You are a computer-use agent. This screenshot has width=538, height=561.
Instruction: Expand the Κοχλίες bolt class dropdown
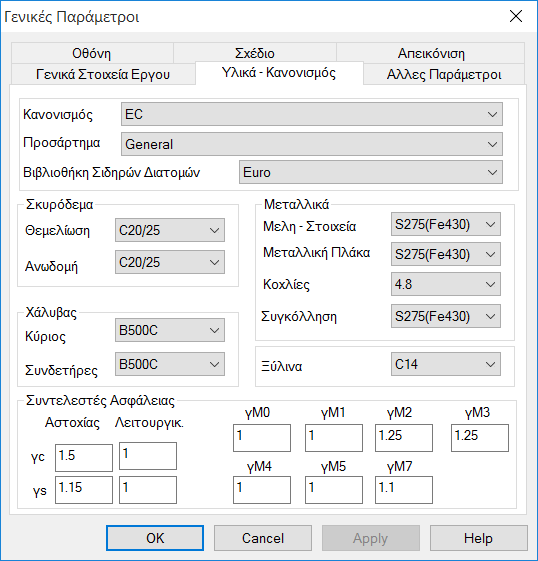pos(446,284)
